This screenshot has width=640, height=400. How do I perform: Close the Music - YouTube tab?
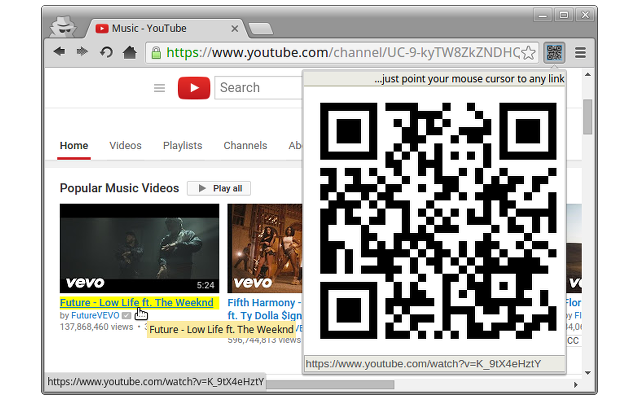pos(234,29)
